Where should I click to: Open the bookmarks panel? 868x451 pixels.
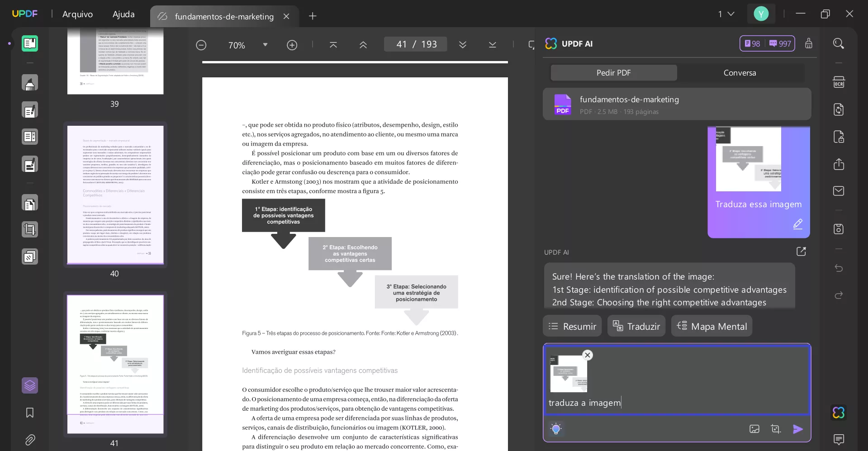click(29, 413)
